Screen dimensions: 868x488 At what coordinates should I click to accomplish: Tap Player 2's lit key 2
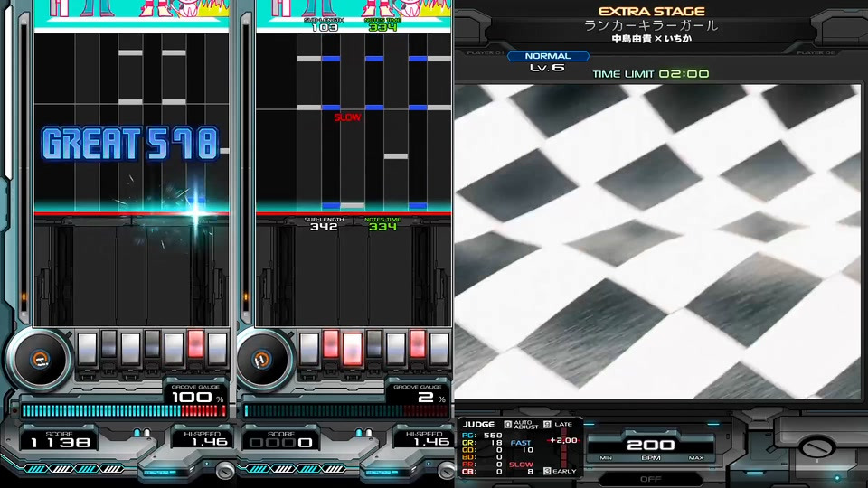tap(331, 344)
